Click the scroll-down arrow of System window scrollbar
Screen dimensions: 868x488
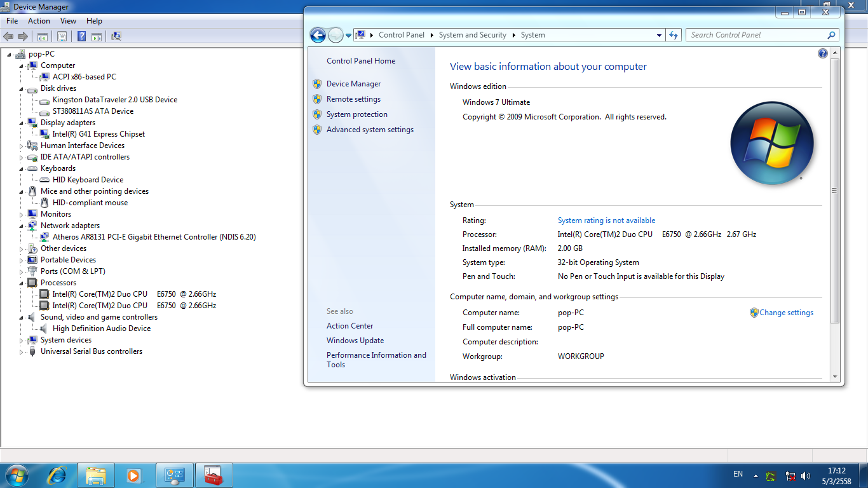click(835, 377)
